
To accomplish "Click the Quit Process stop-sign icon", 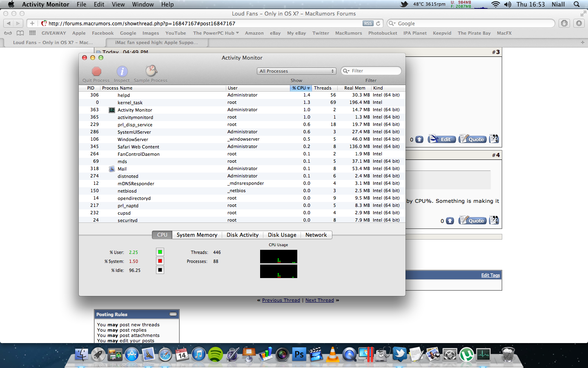I will click(96, 72).
